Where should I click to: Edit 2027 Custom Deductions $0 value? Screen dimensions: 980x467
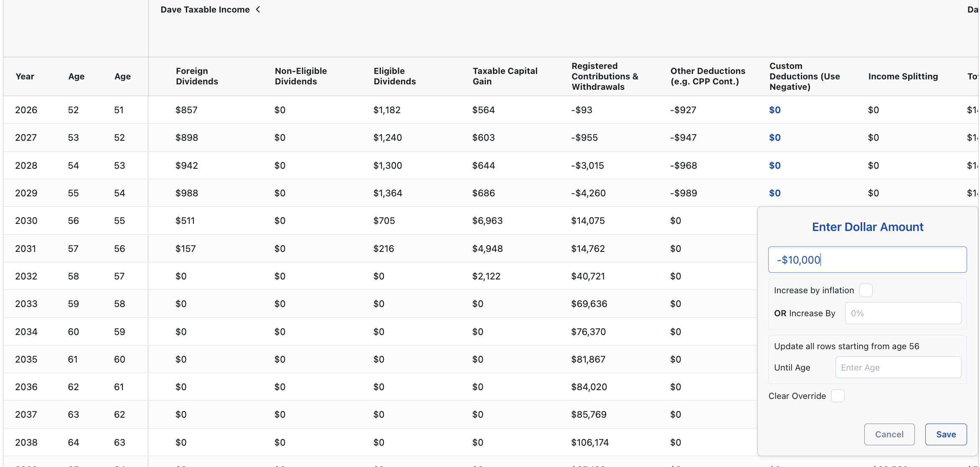pos(774,137)
